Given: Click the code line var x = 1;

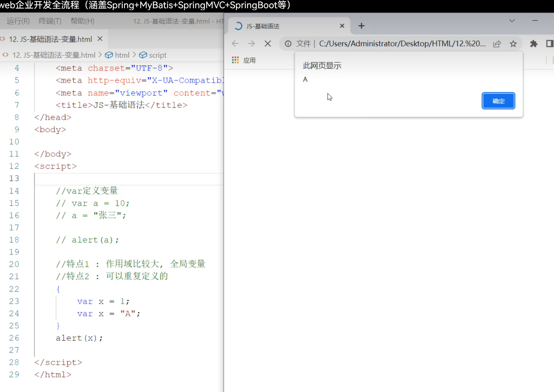Looking at the screenshot, I should point(103,301).
